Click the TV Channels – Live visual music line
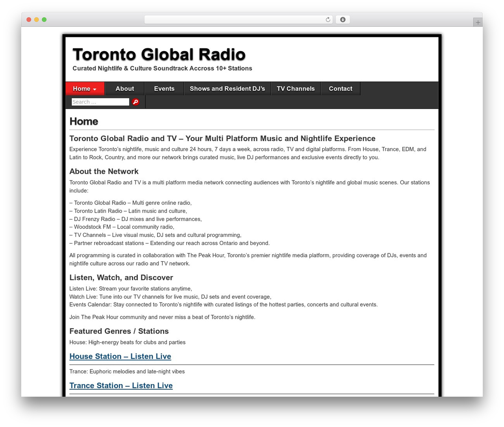Viewport: 504px width, 427px height. 156,235
